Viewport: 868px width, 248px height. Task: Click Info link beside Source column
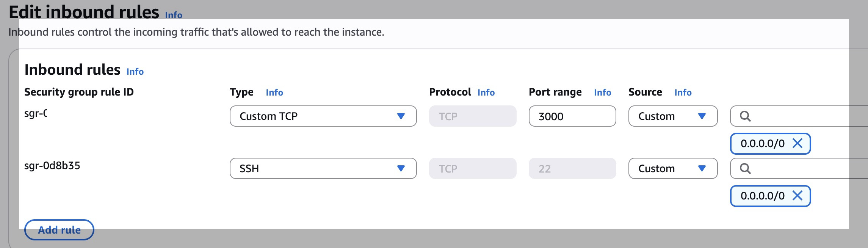click(x=683, y=93)
